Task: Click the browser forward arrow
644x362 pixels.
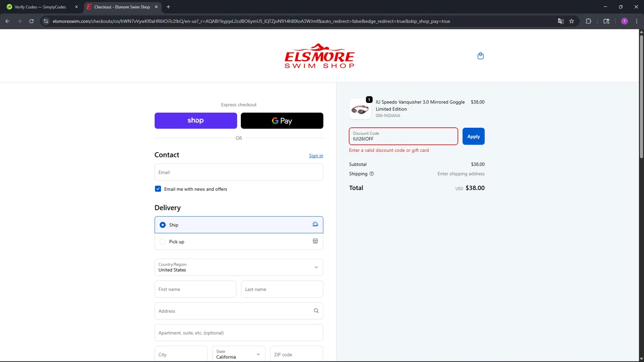Action: click(x=19, y=21)
